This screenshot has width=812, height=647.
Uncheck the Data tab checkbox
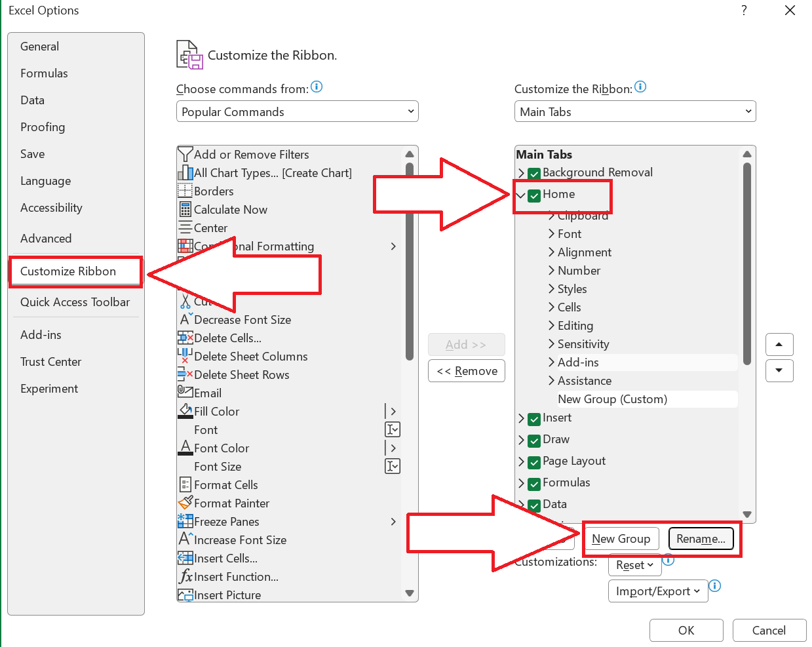pos(534,505)
